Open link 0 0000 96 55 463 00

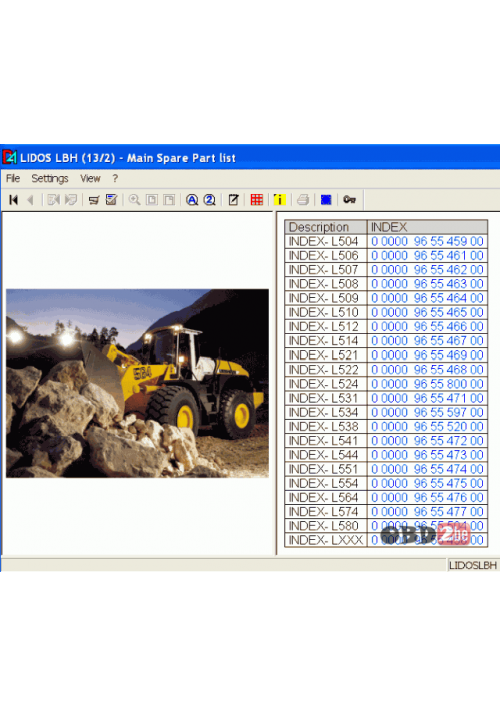point(427,284)
